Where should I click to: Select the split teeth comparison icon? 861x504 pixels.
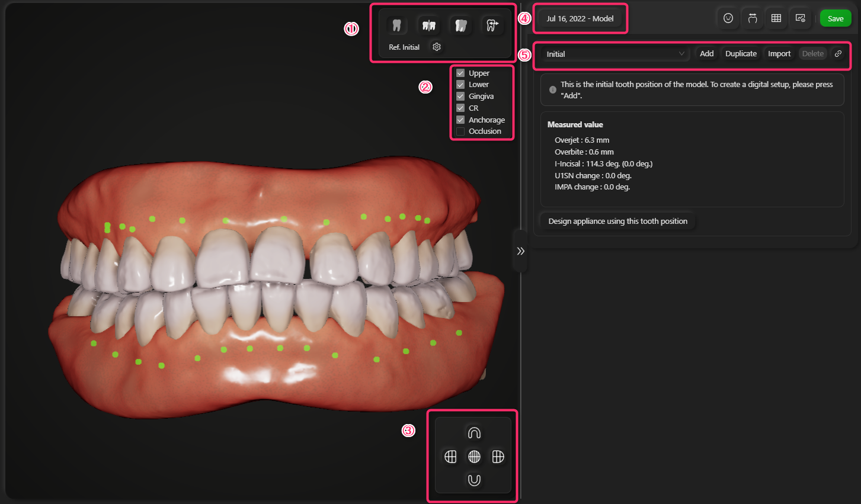tap(429, 25)
